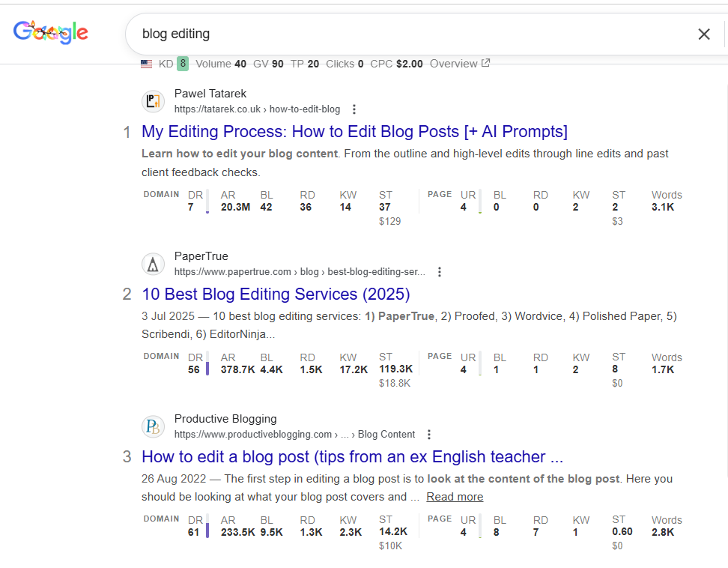Click the $129 traffic value
This screenshot has width=728, height=568.
tap(389, 222)
